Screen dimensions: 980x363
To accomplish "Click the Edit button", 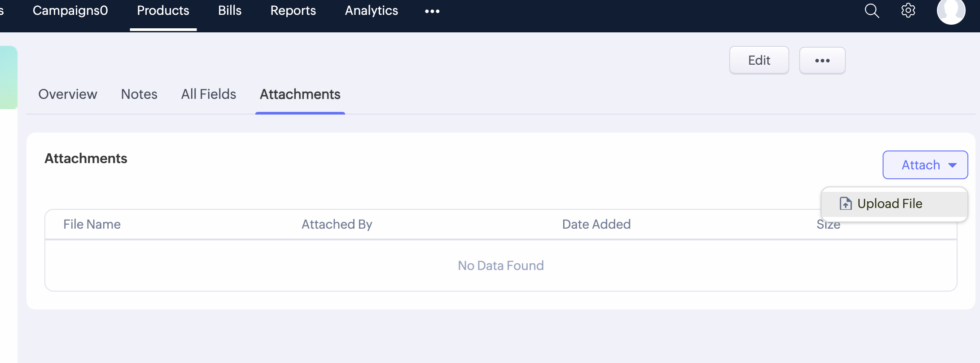I will point(759,60).
